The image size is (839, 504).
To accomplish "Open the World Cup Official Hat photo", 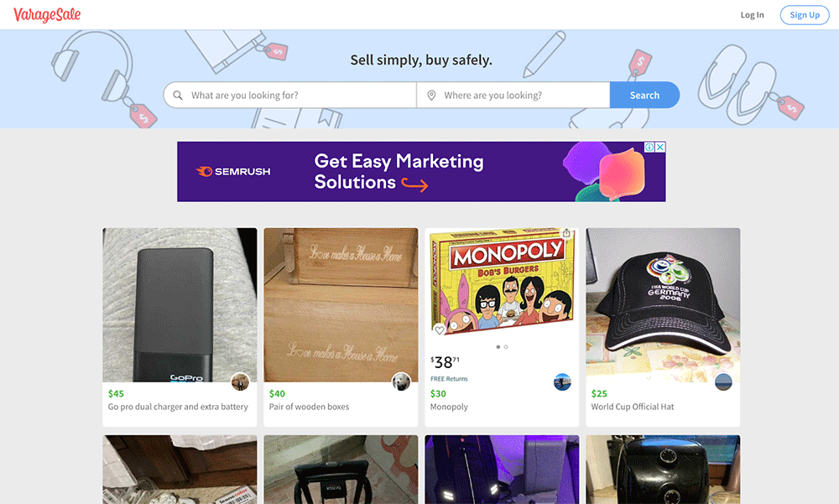I will click(x=663, y=304).
